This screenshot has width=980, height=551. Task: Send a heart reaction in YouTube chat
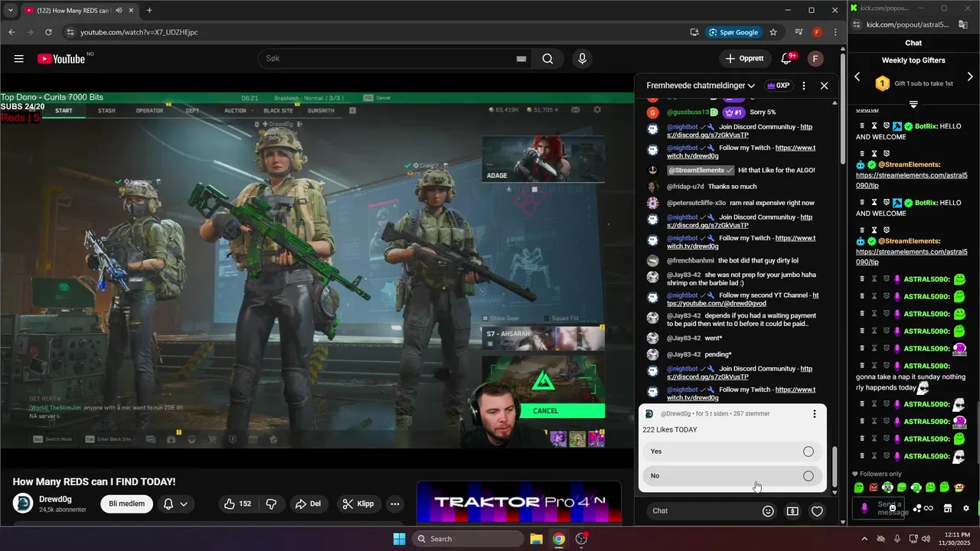tap(817, 511)
